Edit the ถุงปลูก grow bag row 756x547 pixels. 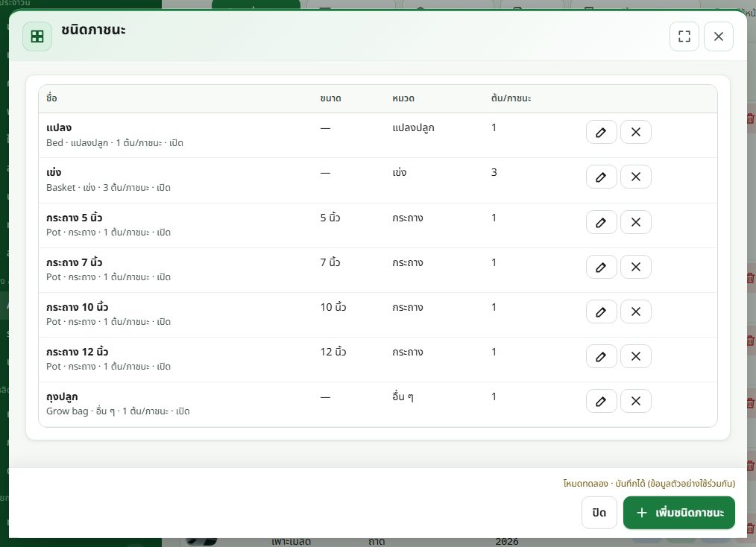[601, 401]
